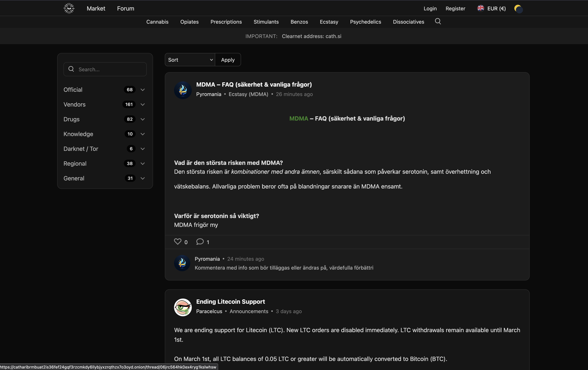This screenshot has height=370, width=588.
Task: Toggle dark mode with the moon icon
Action: 518,9
